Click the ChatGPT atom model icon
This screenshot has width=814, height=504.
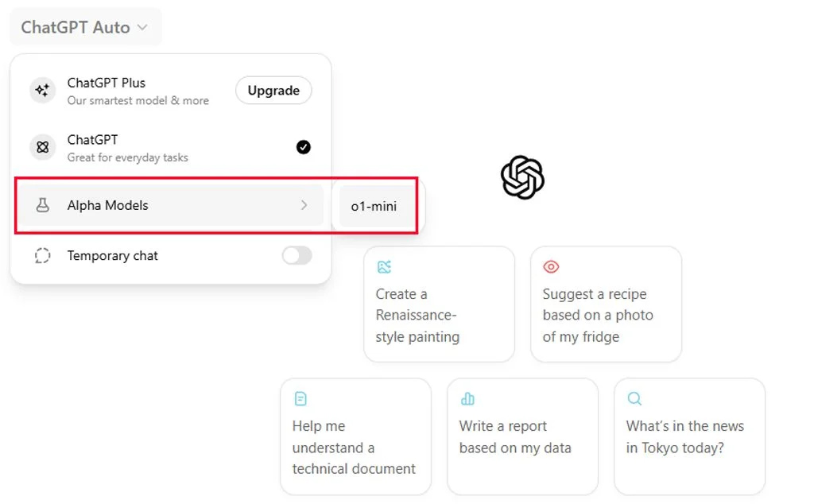pos(42,147)
